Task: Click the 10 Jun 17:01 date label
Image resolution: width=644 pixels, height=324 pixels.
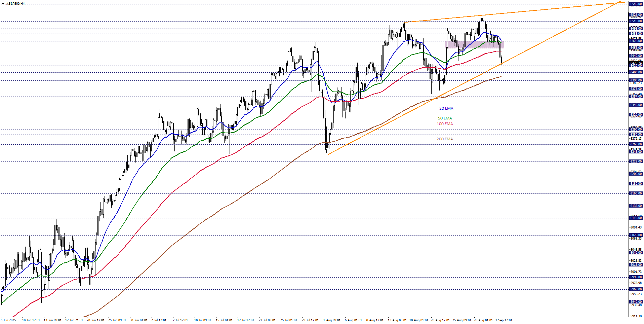Action: 31,320
